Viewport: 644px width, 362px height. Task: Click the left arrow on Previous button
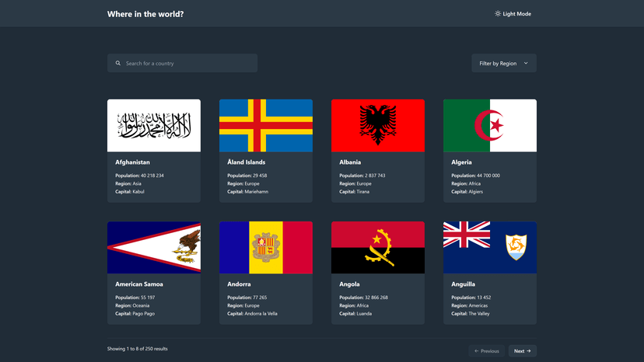click(x=477, y=351)
